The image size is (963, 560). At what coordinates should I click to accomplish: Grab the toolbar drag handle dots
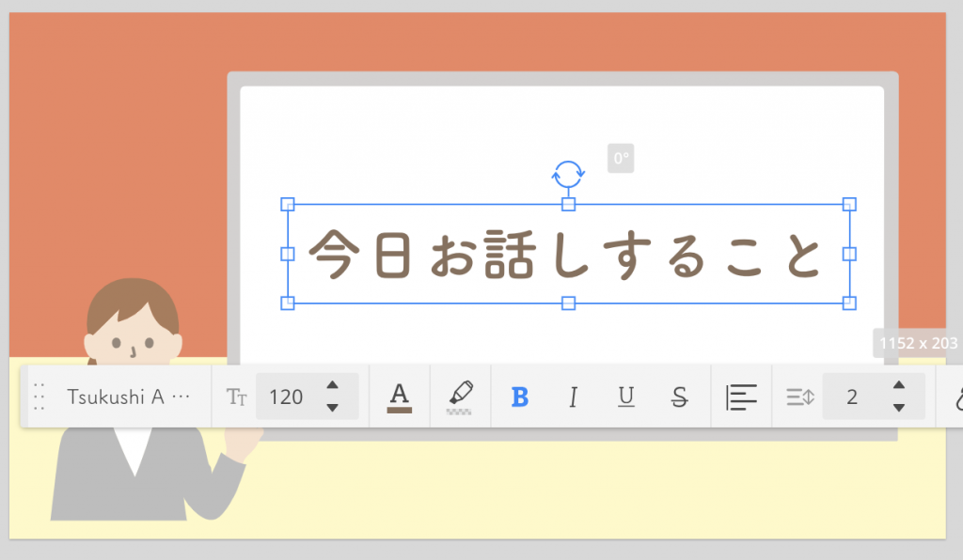pos(39,397)
